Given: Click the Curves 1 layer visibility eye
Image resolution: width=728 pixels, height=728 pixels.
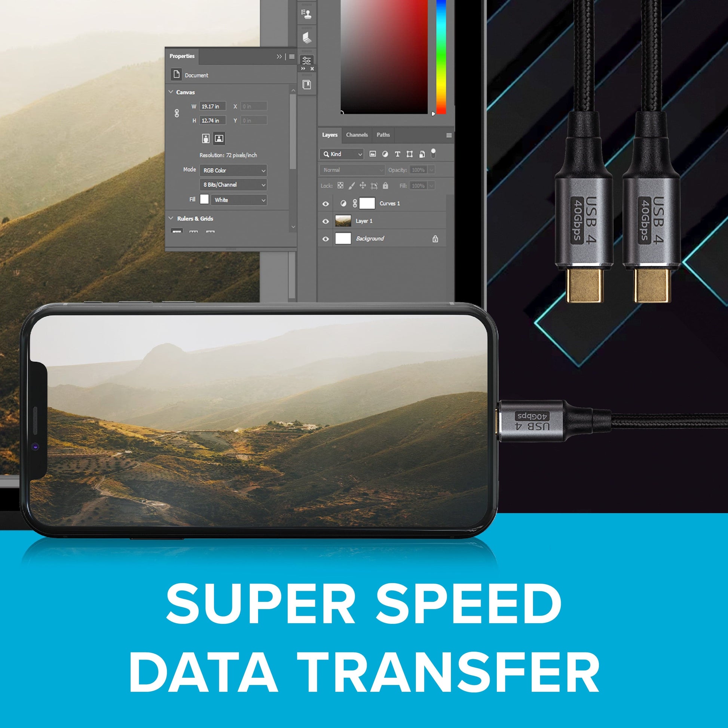Looking at the screenshot, I should pyautogui.click(x=325, y=207).
